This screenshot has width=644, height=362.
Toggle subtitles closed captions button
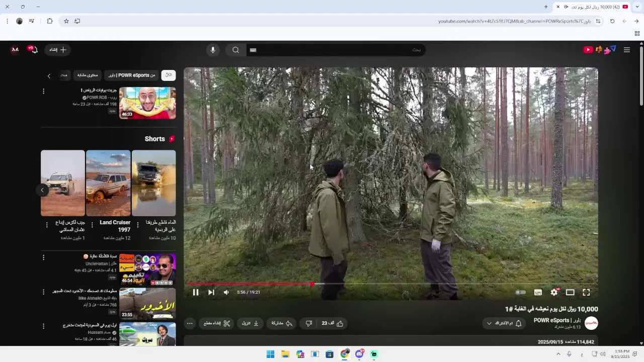coord(538,292)
